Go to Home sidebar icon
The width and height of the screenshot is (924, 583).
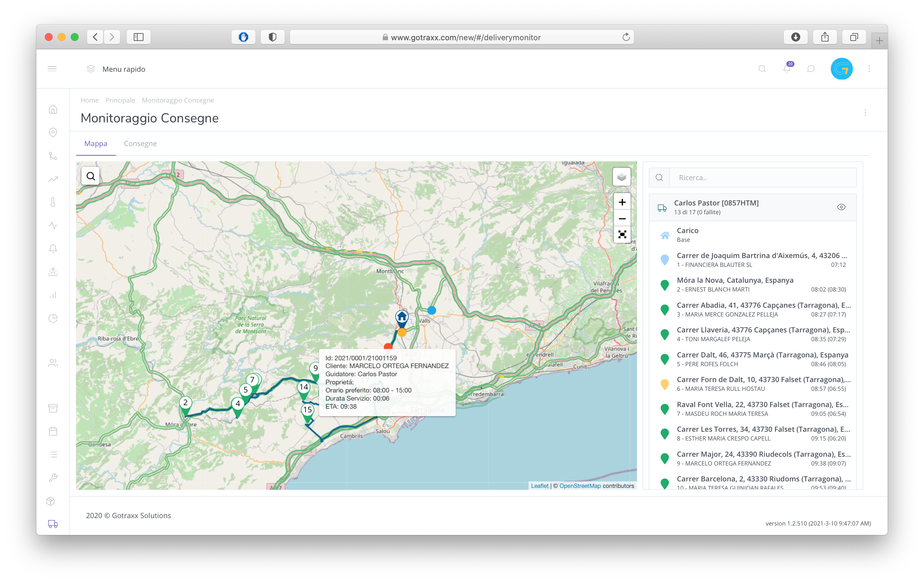pyautogui.click(x=53, y=109)
